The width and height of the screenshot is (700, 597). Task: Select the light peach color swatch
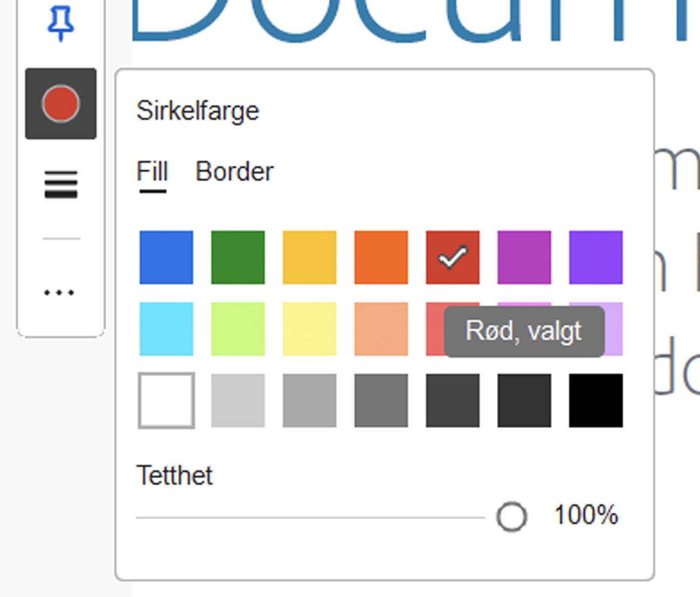(381, 329)
